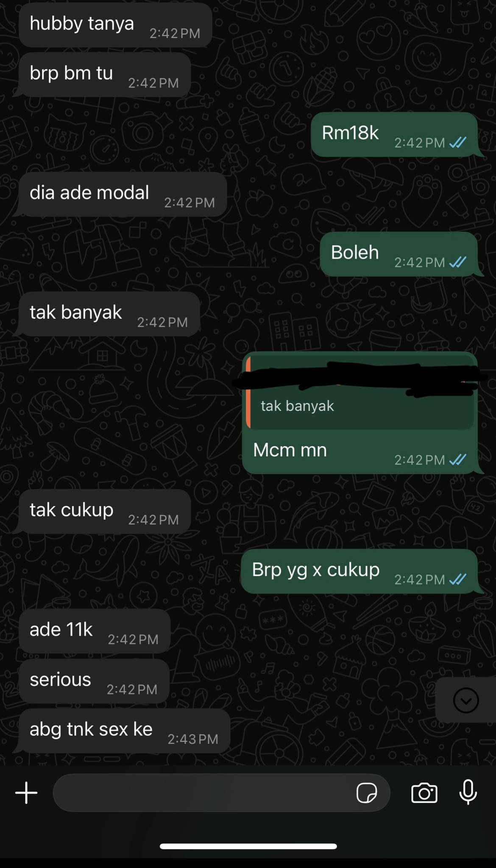Viewport: 496px width, 868px height.
Task: Select the 'hubby tanya' message bubble
Action: point(115,25)
